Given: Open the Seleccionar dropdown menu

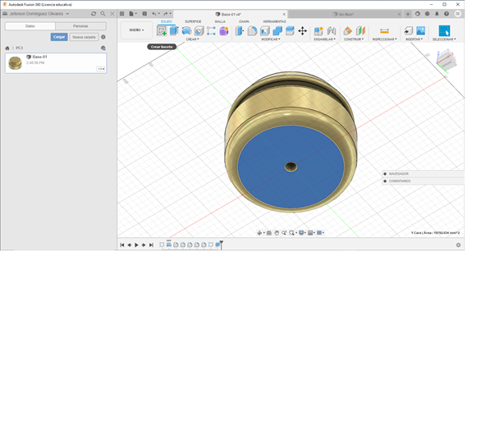Looking at the screenshot, I should point(444,39).
